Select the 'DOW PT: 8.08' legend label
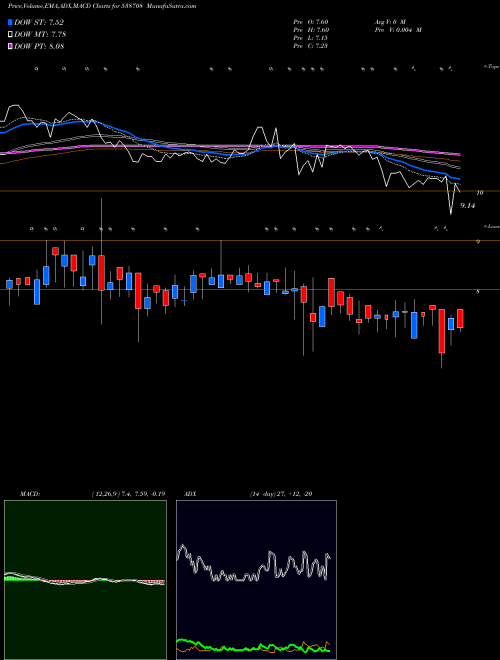The height and width of the screenshot is (660, 500). 39,46
